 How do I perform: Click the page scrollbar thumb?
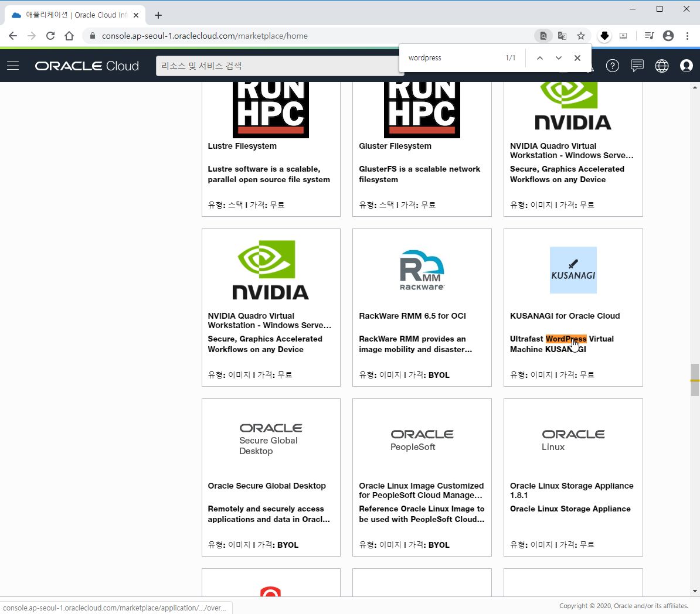coord(695,380)
